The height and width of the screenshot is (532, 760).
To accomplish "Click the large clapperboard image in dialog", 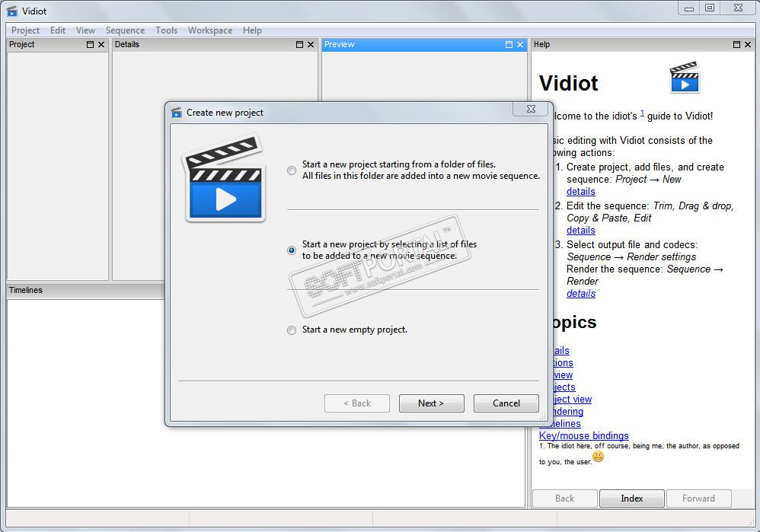I will point(225,178).
